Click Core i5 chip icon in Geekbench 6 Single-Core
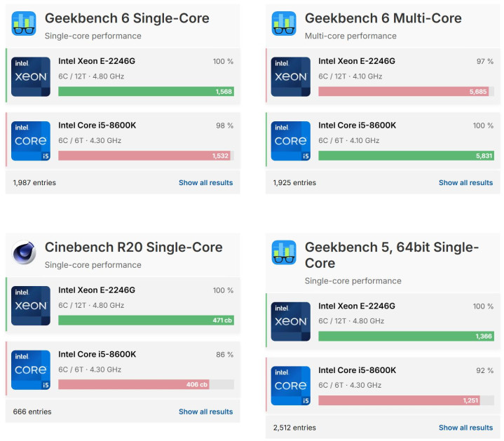This screenshot has width=504, height=441. [x=31, y=140]
